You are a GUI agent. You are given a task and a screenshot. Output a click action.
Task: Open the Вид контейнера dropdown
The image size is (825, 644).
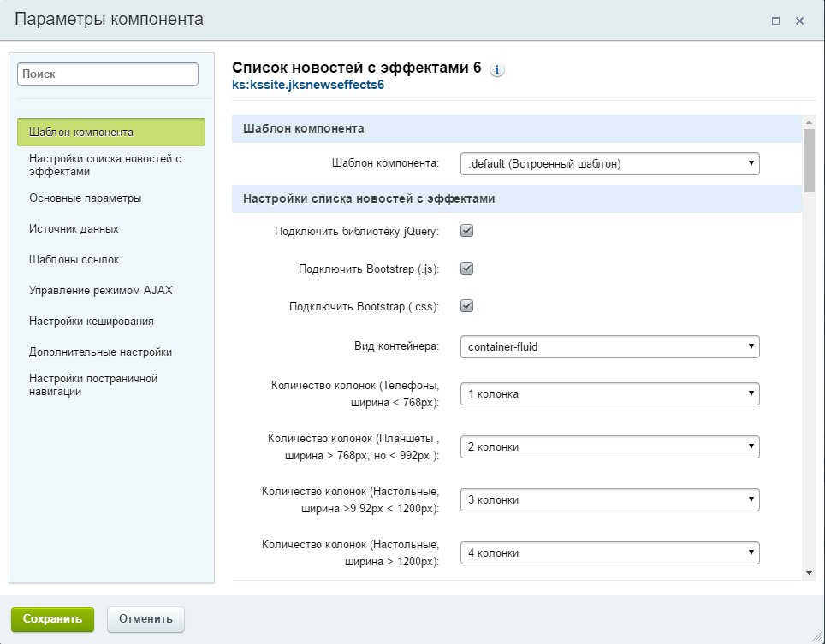tap(610, 347)
